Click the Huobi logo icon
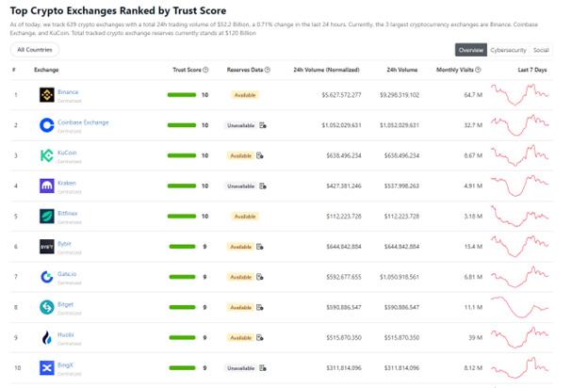Viewport: 588px width, 388px height. pos(47,338)
